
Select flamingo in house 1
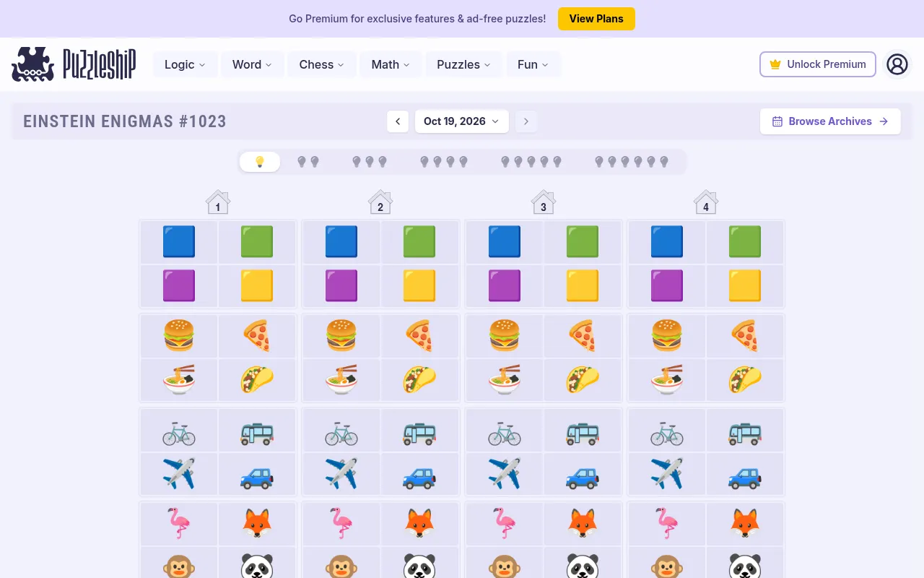point(179,524)
